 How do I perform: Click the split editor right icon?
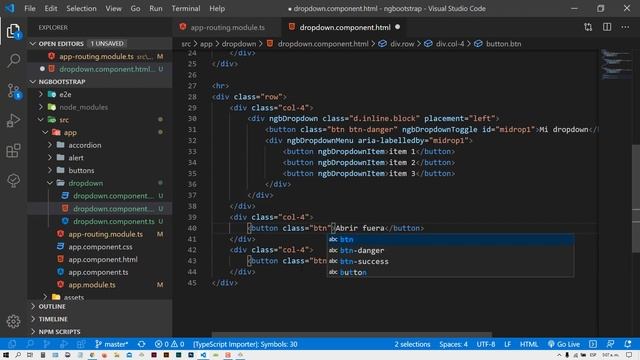[607, 27]
